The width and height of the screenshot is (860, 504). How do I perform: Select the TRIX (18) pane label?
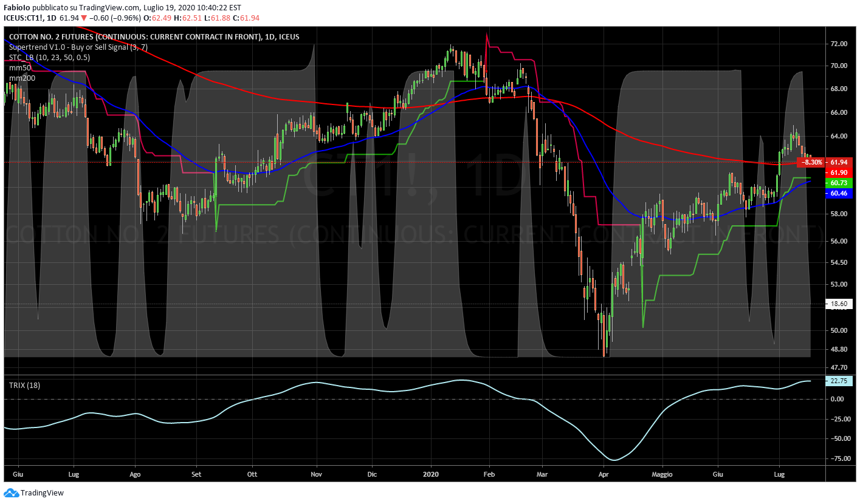(24, 385)
